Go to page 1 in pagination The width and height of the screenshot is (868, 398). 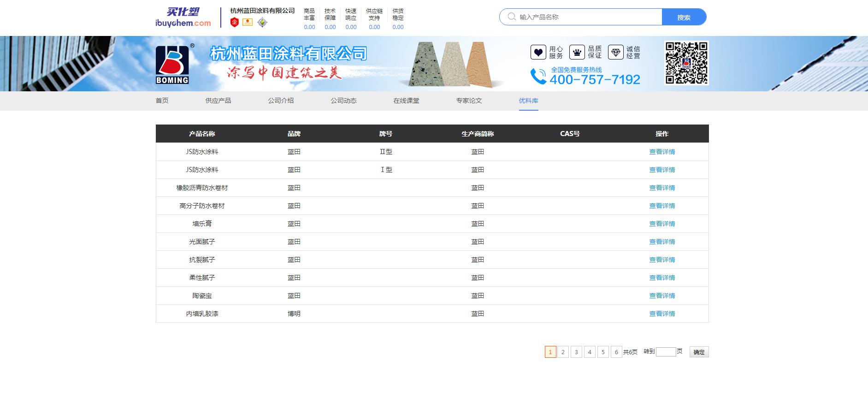pos(550,352)
